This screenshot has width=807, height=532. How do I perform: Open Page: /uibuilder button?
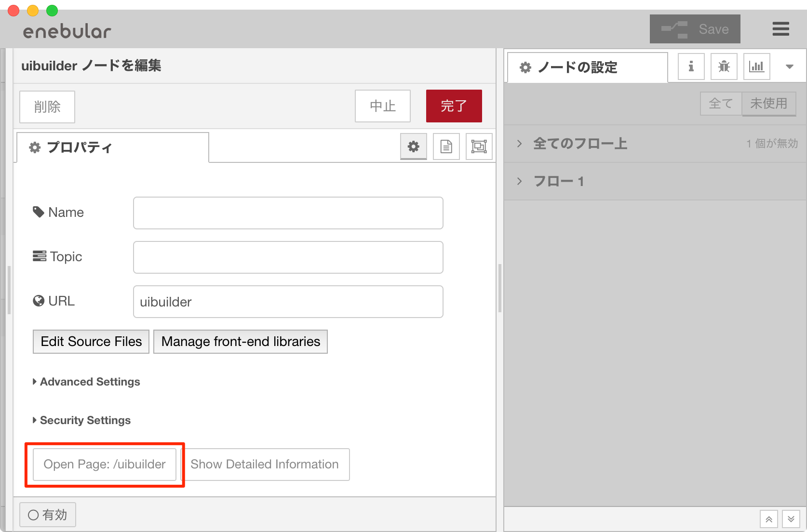(105, 465)
